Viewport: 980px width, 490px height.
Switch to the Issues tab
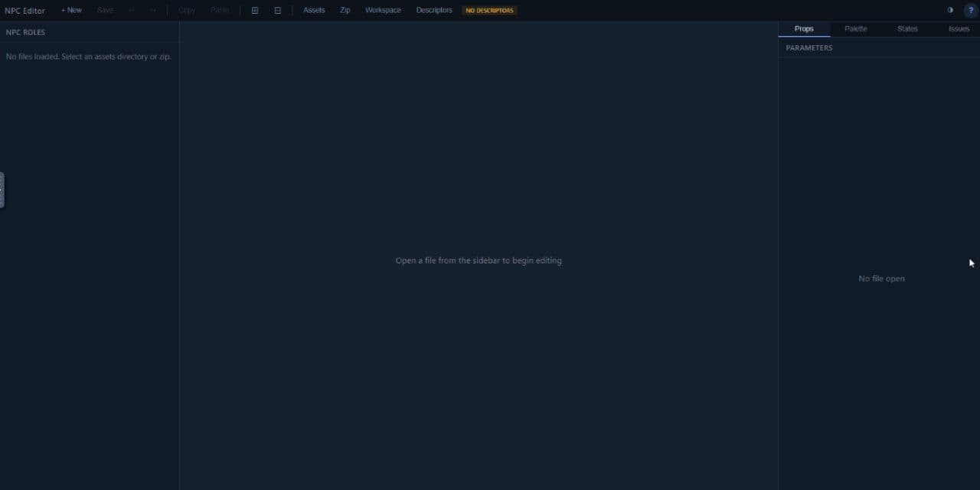(x=959, y=29)
